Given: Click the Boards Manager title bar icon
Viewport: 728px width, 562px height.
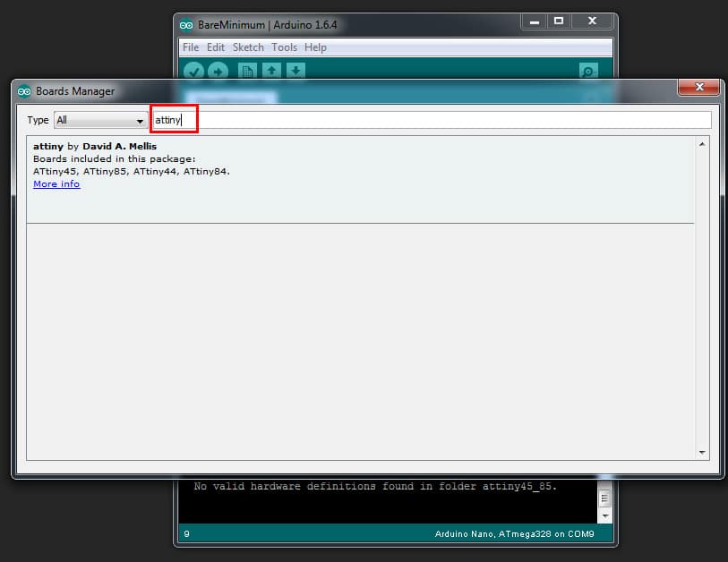Looking at the screenshot, I should click(24, 91).
